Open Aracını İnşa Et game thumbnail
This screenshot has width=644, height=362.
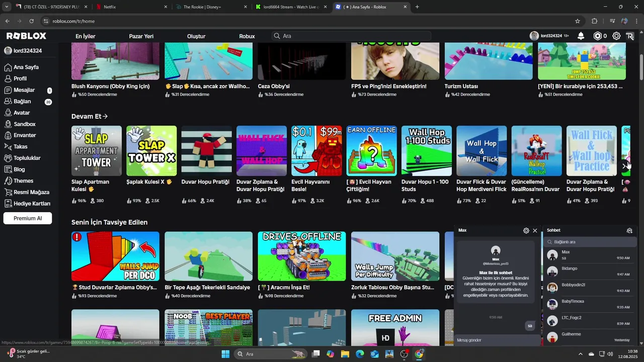tap(302, 256)
